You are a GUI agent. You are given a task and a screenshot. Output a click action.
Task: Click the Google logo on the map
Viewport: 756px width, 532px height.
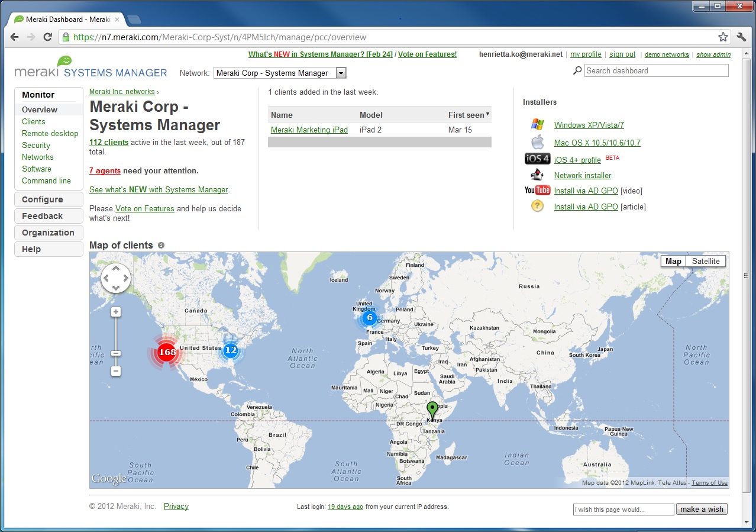tap(109, 479)
